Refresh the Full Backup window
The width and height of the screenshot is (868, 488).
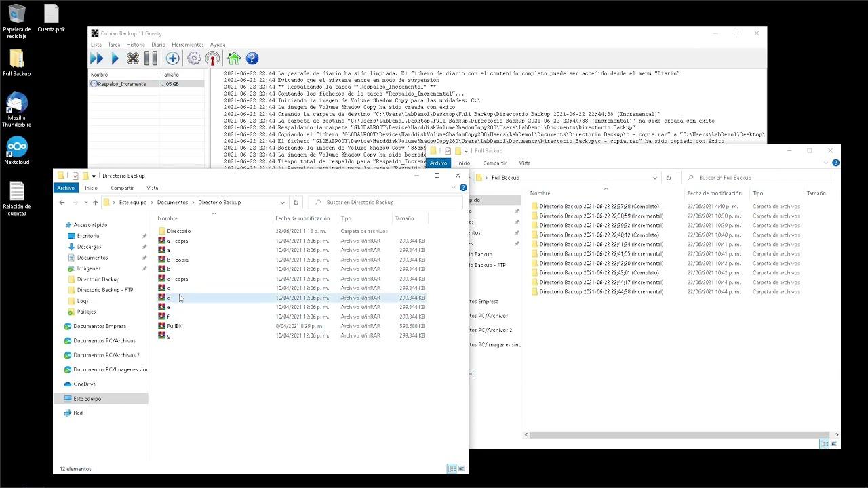coord(669,178)
